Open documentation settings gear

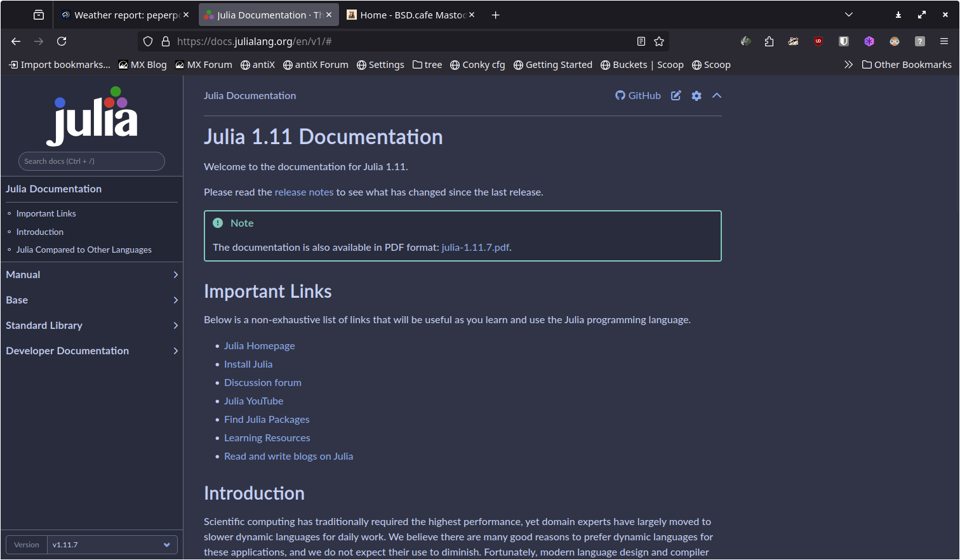tap(697, 95)
